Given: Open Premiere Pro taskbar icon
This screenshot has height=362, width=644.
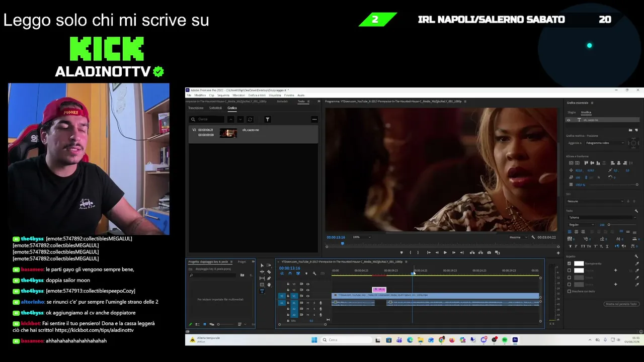Looking at the screenshot, I should pos(515,340).
